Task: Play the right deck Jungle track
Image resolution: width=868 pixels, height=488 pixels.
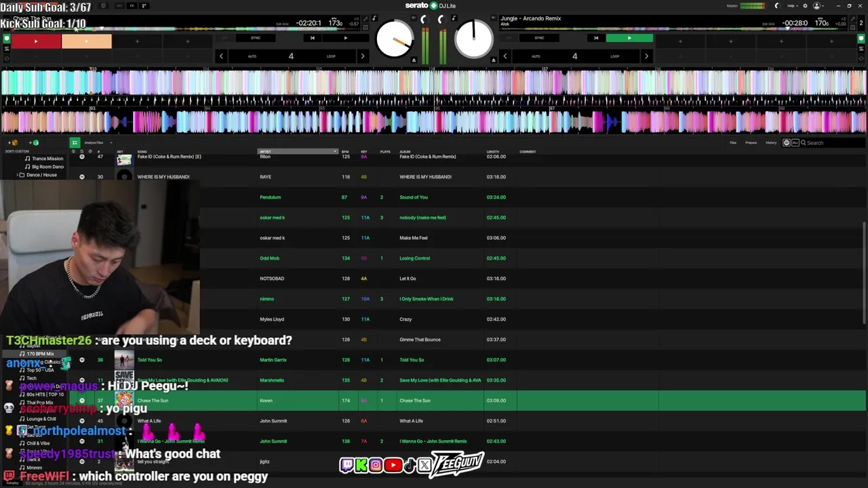Action: [x=629, y=38]
